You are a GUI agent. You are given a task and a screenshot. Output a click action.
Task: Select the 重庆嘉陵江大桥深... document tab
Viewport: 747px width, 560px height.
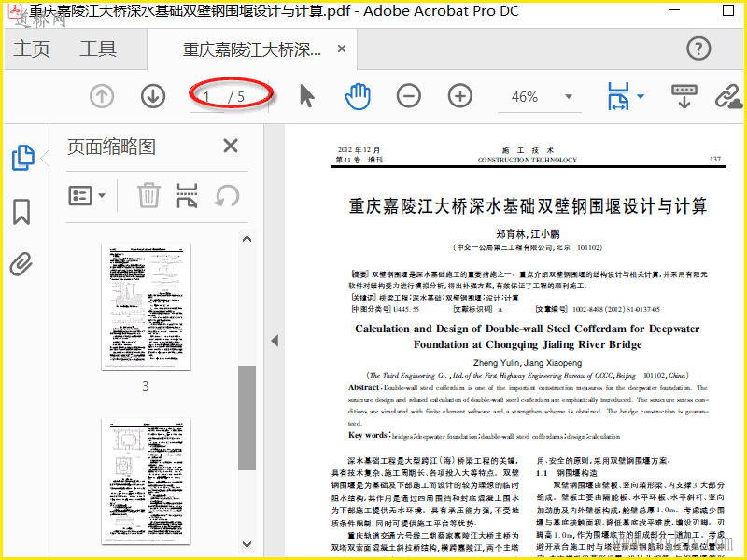(x=252, y=49)
